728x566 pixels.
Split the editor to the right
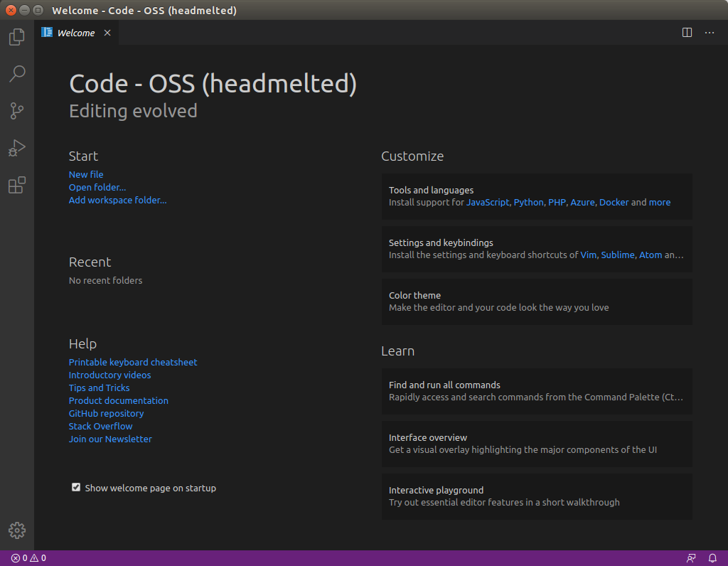click(x=687, y=33)
